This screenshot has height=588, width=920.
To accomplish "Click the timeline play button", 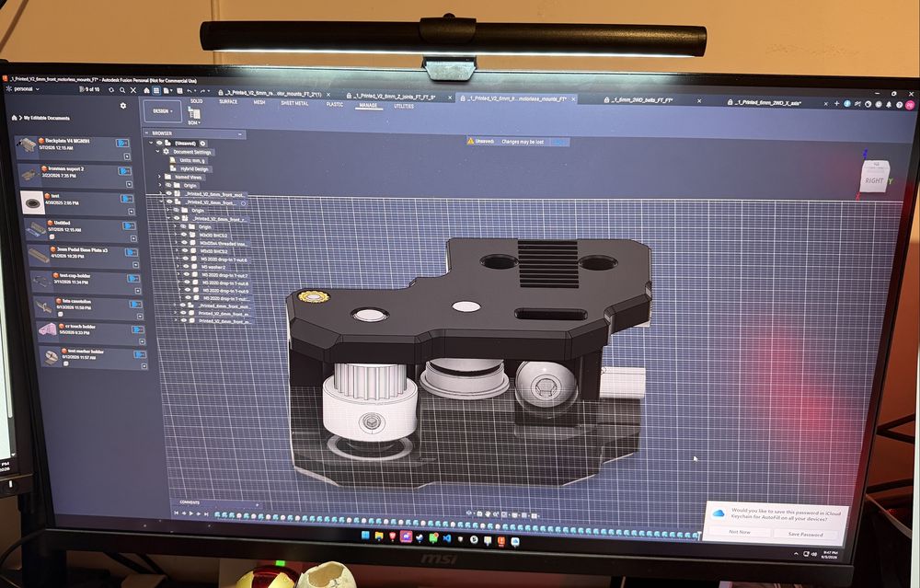I will pos(191,513).
